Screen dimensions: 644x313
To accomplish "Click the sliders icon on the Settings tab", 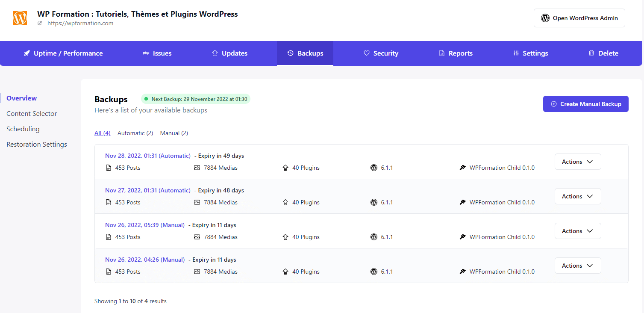I will [516, 53].
